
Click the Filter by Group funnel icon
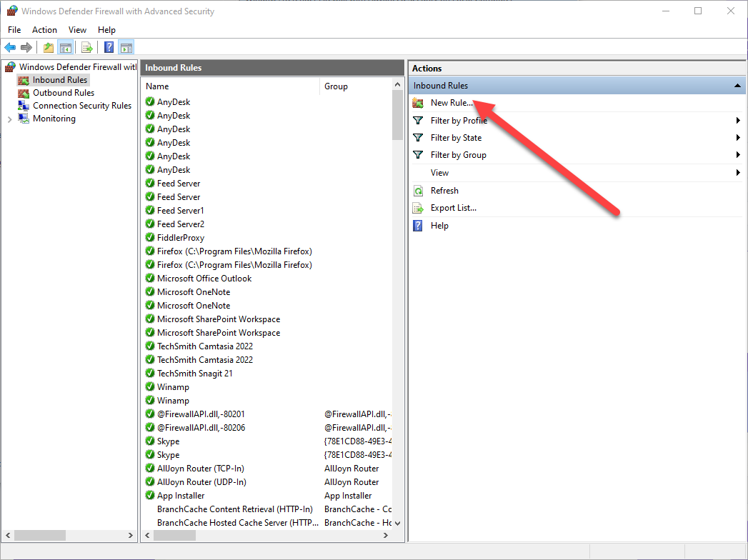418,155
